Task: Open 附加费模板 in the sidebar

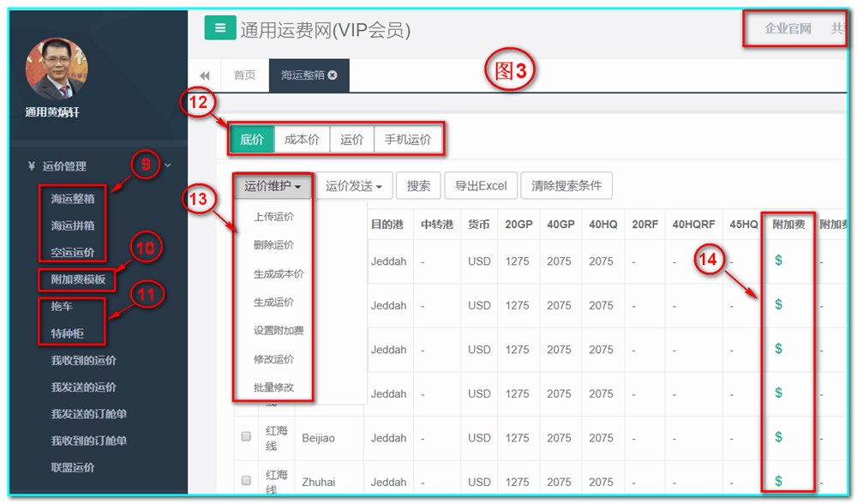Action: (79, 280)
